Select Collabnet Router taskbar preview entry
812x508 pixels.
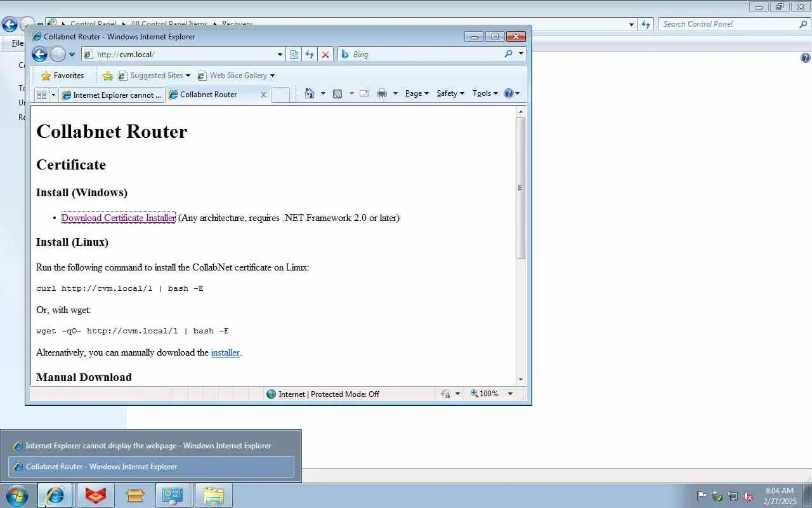(151, 467)
